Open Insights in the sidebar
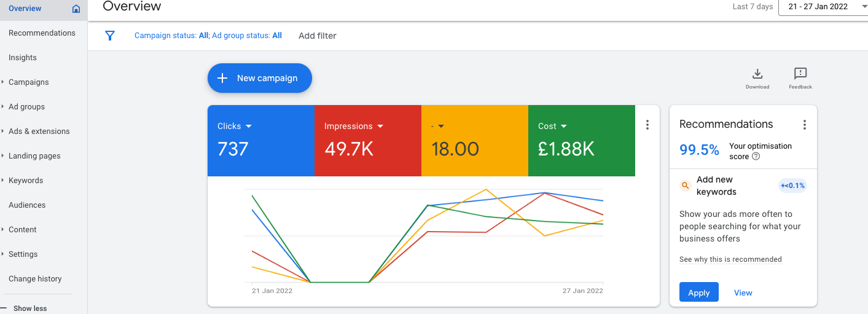868x314 pixels. (23, 58)
